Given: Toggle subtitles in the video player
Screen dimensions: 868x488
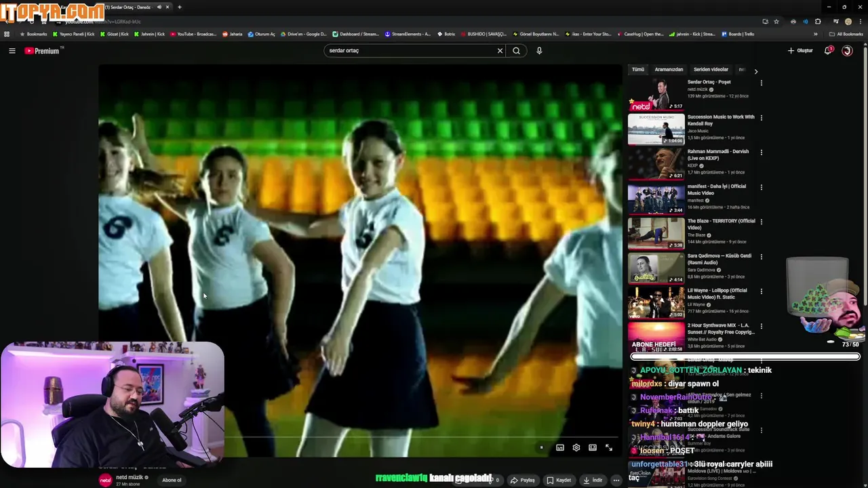Looking at the screenshot, I should click(x=560, y=447).
